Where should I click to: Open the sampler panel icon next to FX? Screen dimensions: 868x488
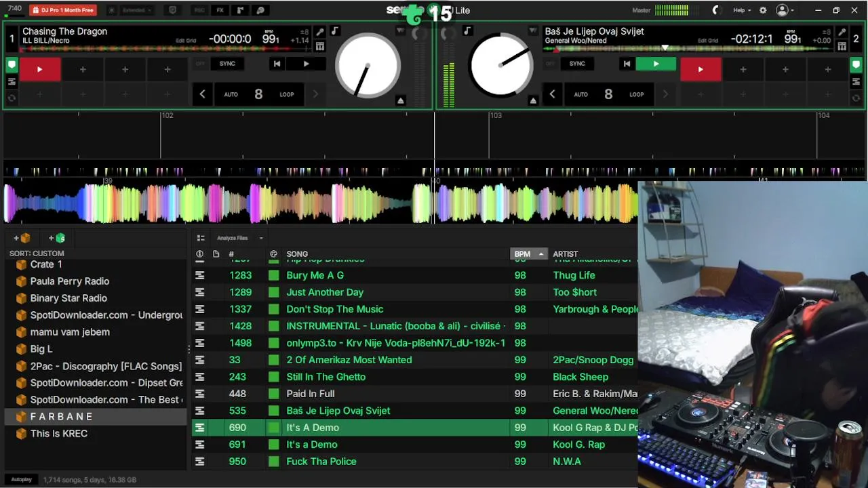(240, 10)
